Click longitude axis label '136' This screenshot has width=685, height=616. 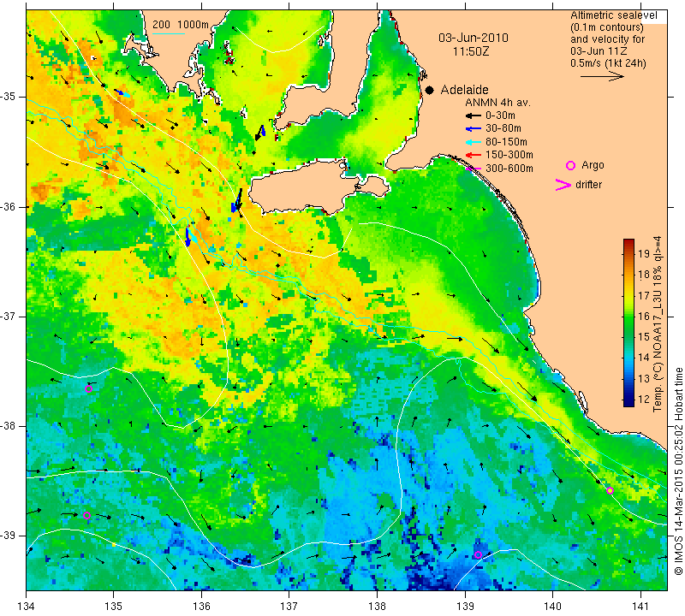coord(201,607)
